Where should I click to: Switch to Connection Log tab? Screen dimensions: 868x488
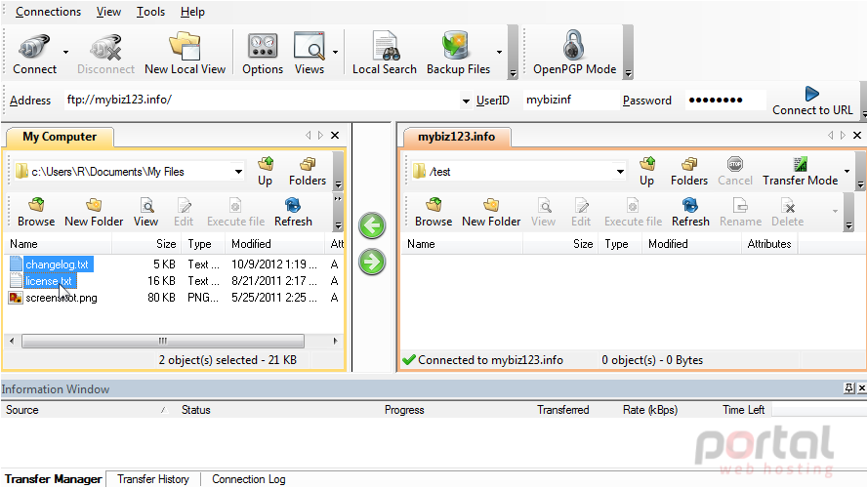click(249, 479)
